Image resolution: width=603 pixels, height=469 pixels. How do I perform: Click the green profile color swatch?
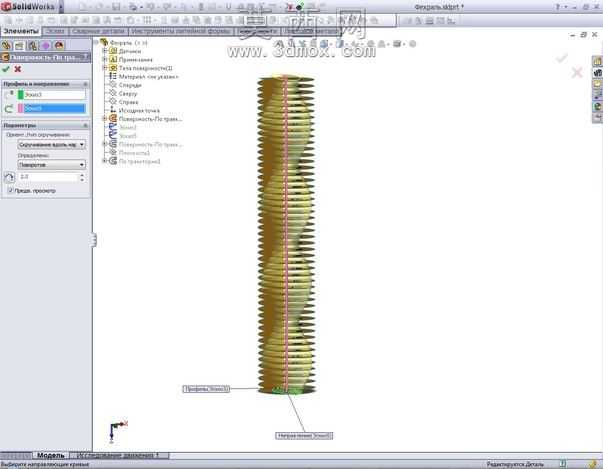pos(20,95)
